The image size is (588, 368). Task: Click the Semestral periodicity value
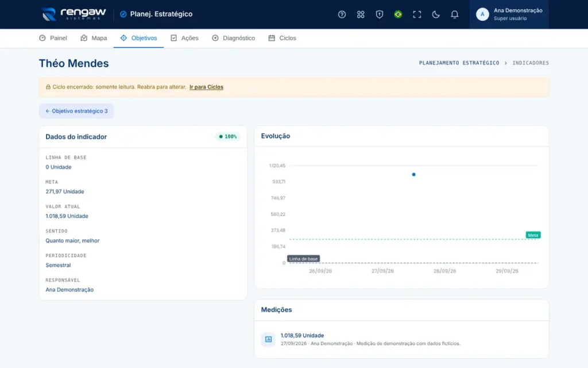point(58,265)
